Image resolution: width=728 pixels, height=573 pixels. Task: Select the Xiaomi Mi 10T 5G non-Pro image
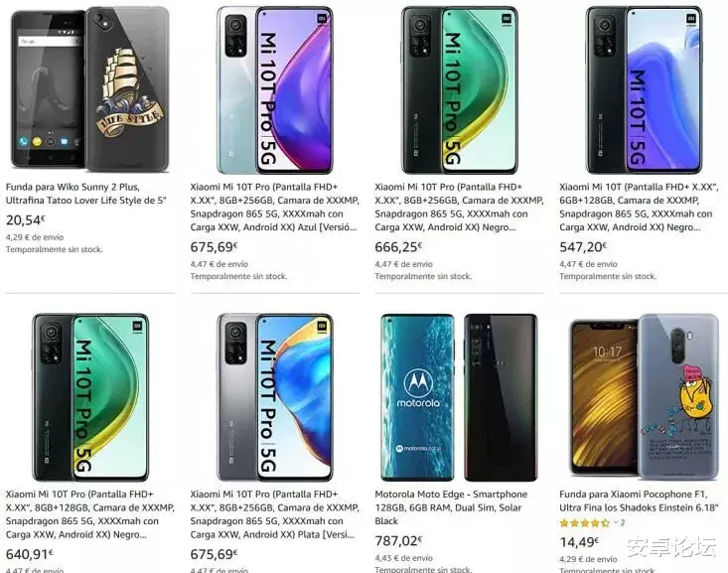pos(642,87)
